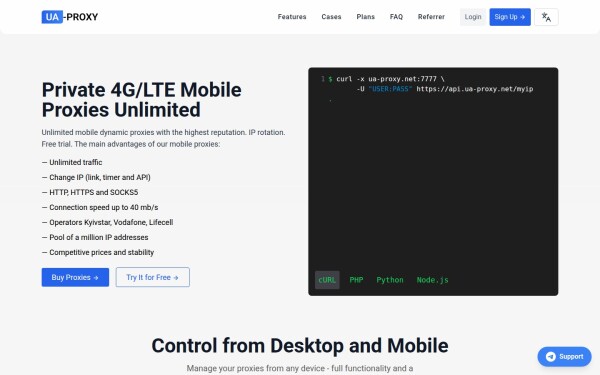Click "Connection speed up to 40 mb/s" item

click(x=100, y=207)
